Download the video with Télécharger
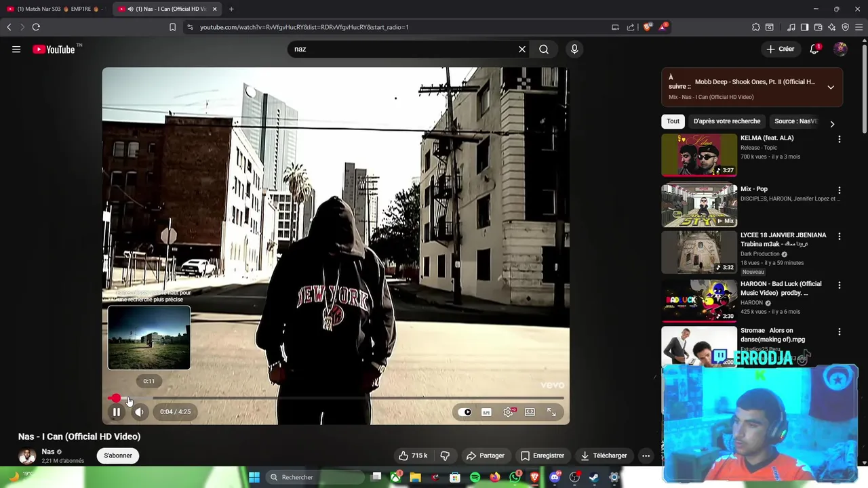Image resolution: width=868 pixels, height=488 pixels. [x=603, y=456]
